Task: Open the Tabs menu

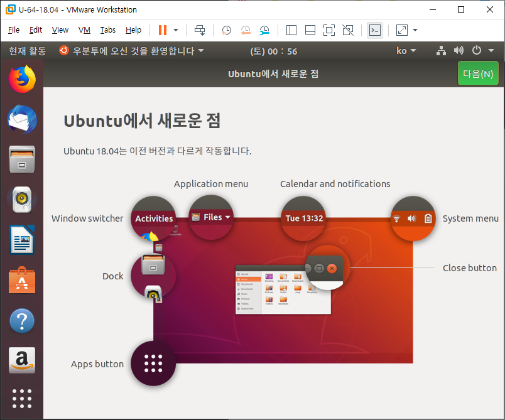Action: (x=108, y=30)
